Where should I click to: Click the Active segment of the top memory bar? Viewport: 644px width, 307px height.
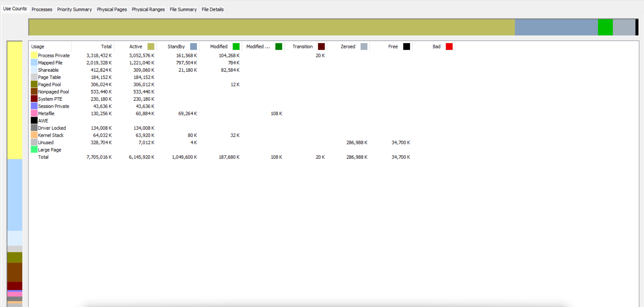point(272,27)
